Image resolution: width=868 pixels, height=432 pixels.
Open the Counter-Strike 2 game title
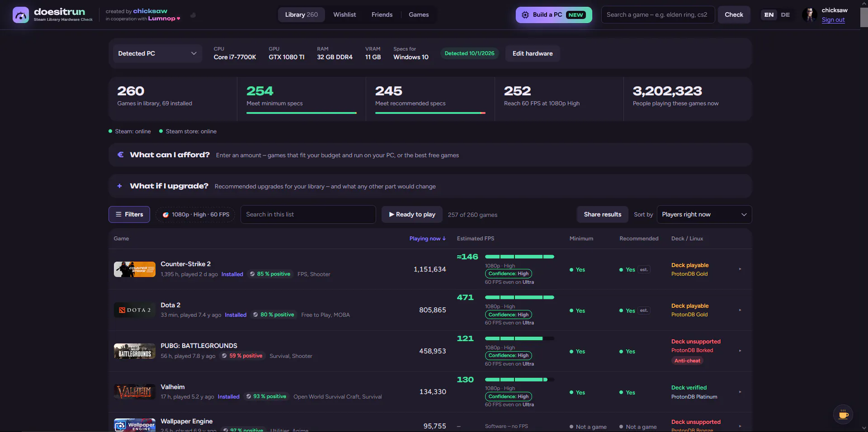point(185,264)
